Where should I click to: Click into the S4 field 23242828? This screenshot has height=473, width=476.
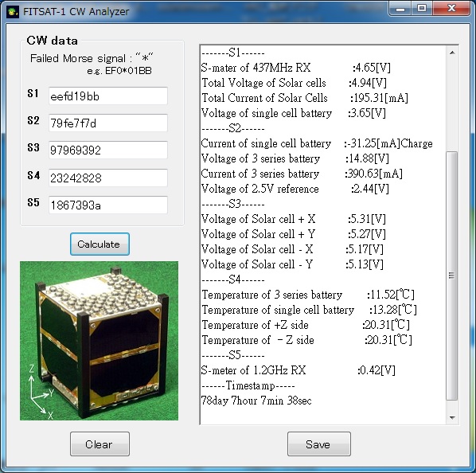(x=108, y=178)
